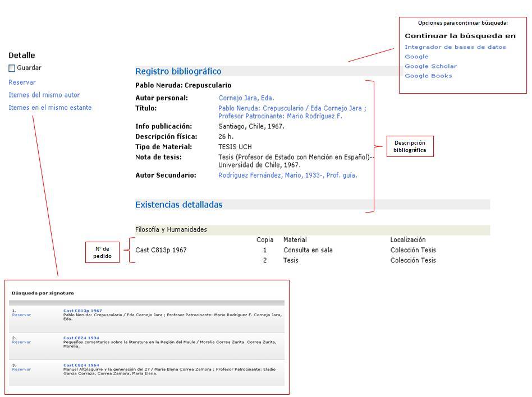Reserve the second signature search result

pyautogui.click(x=21, y=342)
